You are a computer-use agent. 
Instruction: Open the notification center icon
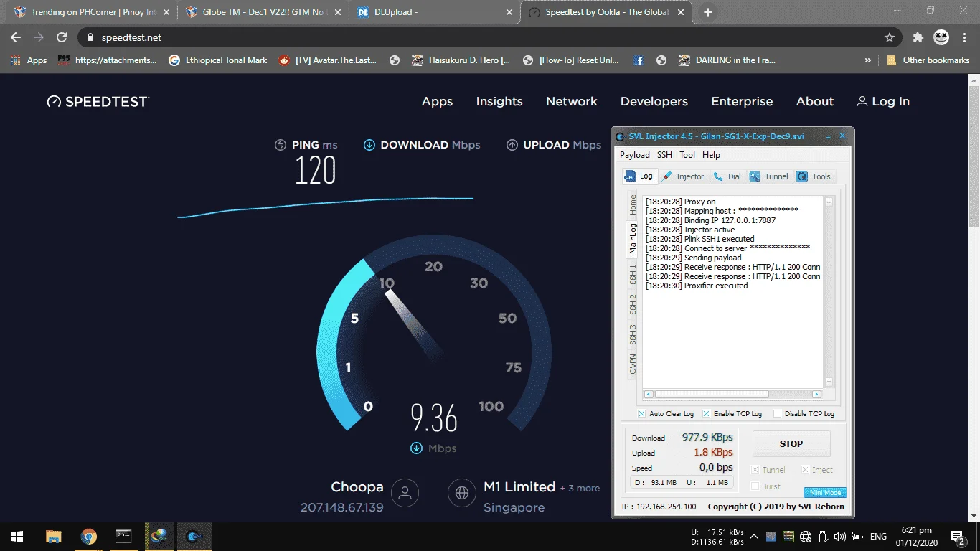point(957,537)
